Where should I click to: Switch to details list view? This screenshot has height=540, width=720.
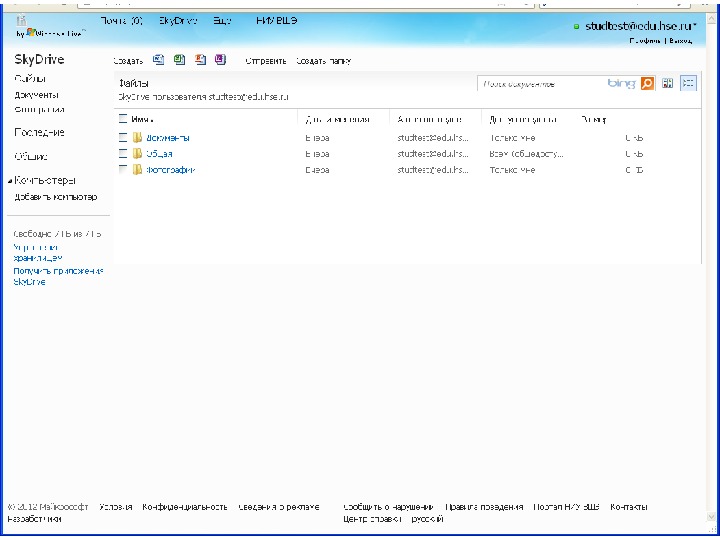click(688, 84)
